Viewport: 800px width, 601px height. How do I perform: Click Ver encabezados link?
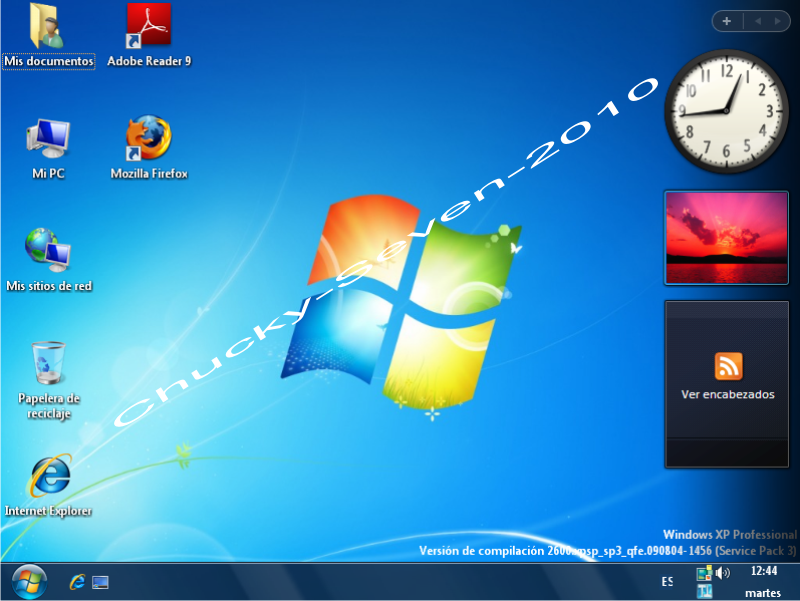click(728, 394)
